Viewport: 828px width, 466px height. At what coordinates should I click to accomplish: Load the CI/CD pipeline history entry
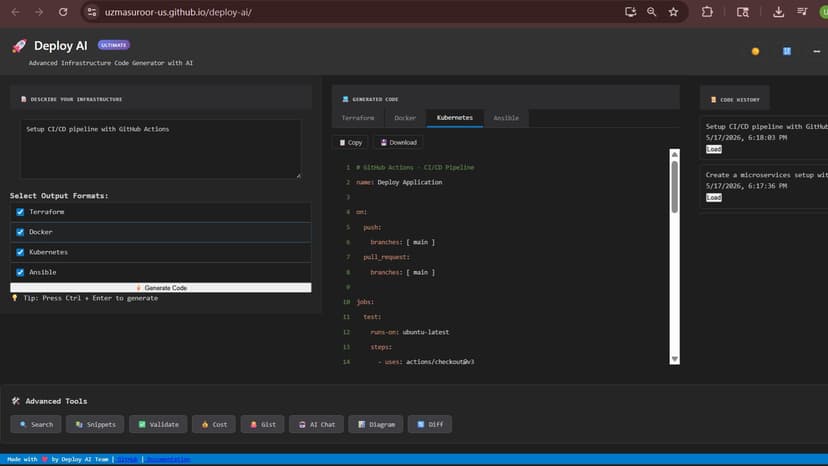[713, 150]
